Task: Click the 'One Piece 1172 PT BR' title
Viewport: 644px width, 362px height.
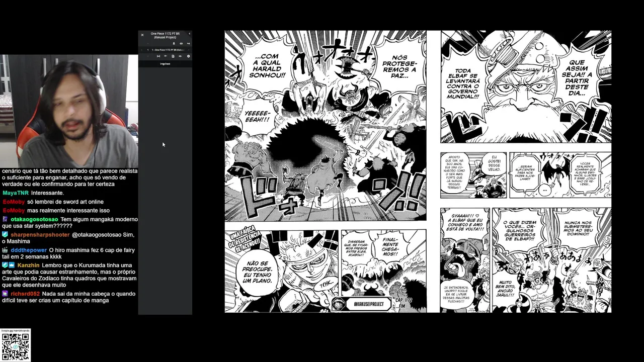Action: 165,35
